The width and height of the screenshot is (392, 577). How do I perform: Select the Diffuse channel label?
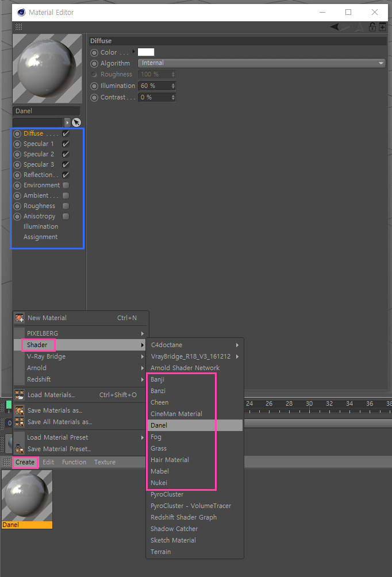coord(33,133)
